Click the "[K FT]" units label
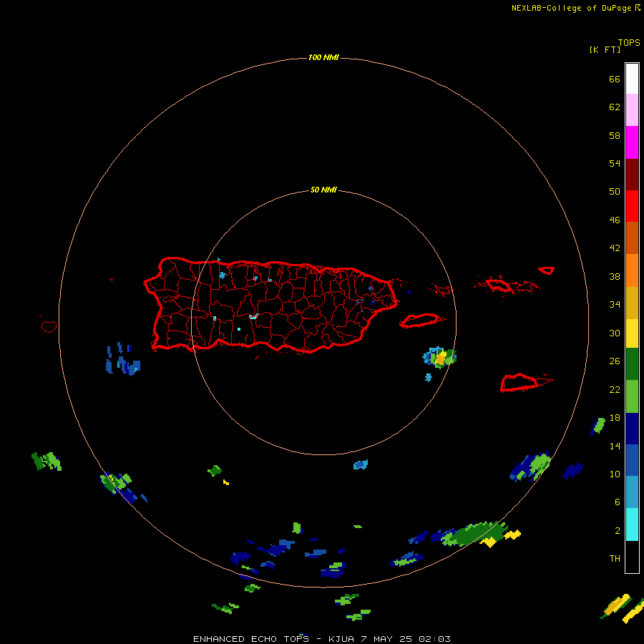Image resolution: width=644 pixels, height=644 pixels. point(605,49)
